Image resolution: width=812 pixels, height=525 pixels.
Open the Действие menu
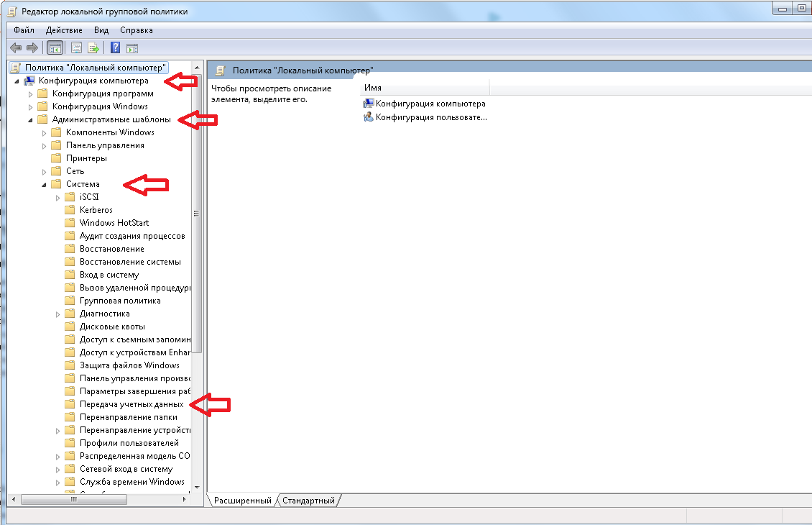point(64,30)
